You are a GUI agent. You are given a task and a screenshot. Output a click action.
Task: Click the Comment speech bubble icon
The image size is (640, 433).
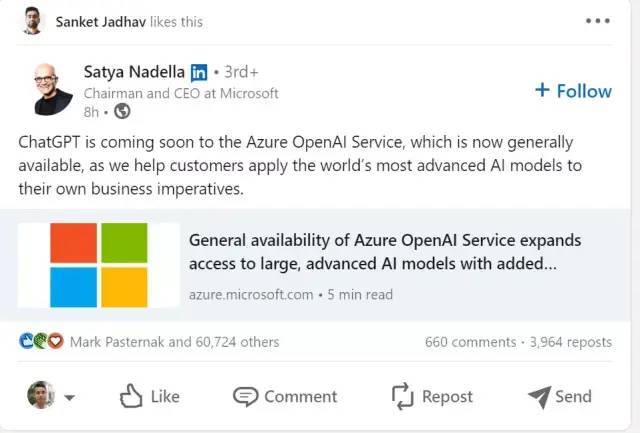245,396
